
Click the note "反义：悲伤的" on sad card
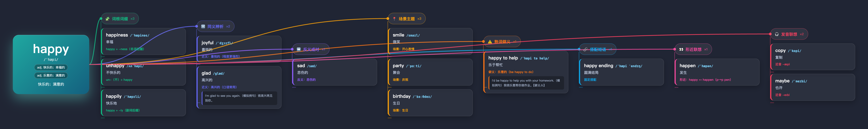306,80
